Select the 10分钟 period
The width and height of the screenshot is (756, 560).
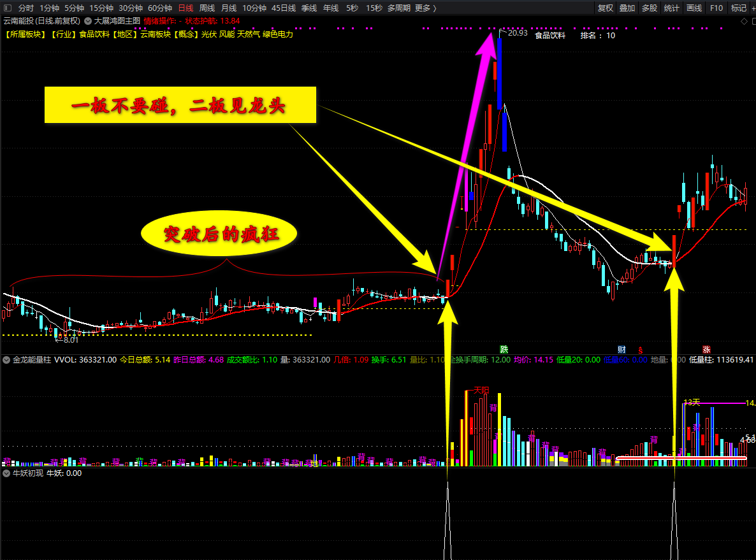point(254,8)
